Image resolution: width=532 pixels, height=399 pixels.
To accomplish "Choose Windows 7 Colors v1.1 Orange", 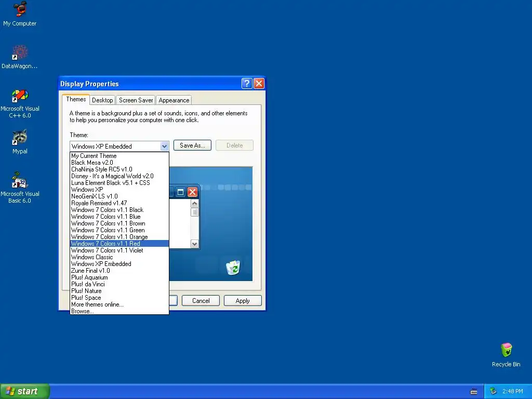I will 119,237.
